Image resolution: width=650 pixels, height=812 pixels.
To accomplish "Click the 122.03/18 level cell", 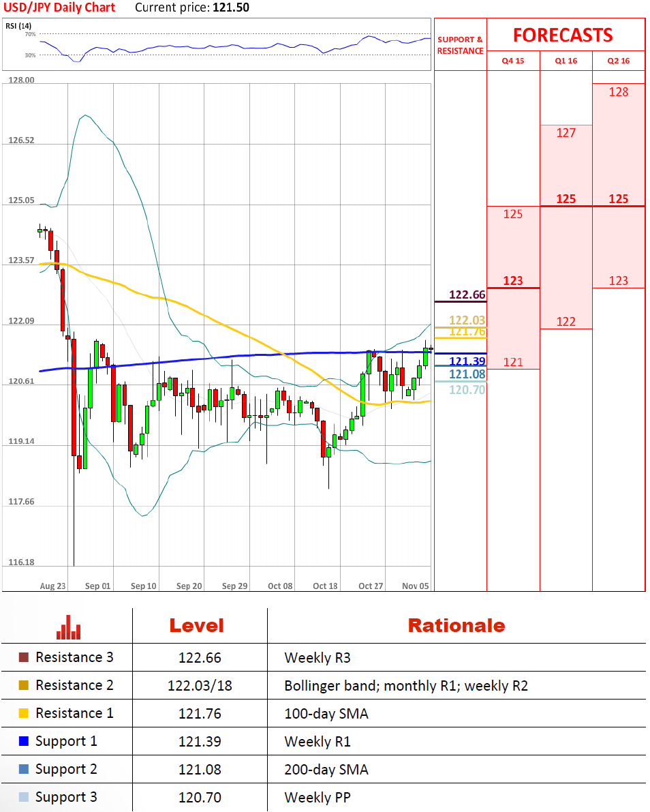I will (x=200, y=686).
